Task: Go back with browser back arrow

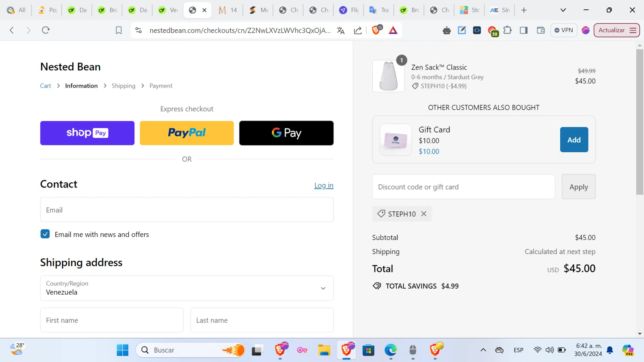Action: click(x=12, y=30)
